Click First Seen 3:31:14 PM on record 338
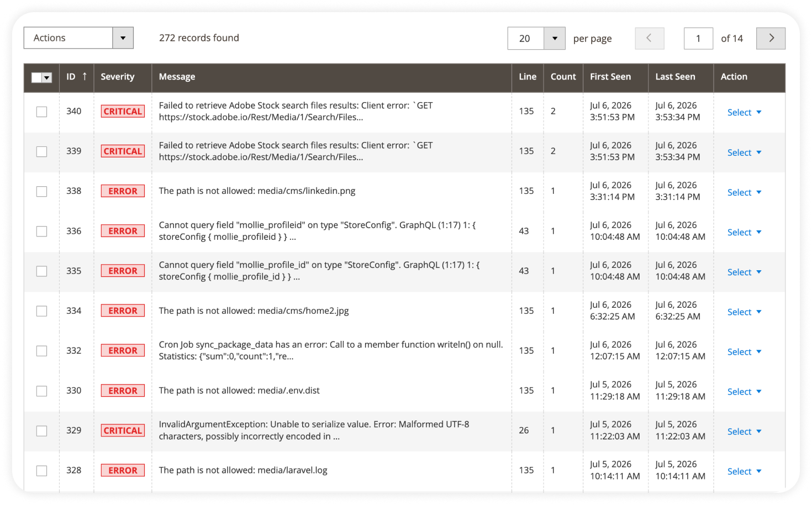 coord(612,197)
